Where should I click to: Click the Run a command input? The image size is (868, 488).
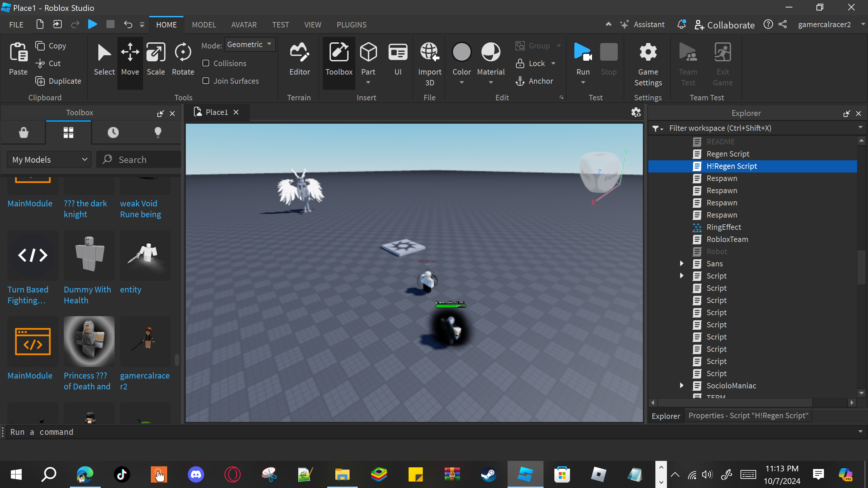tap(431, 432)
